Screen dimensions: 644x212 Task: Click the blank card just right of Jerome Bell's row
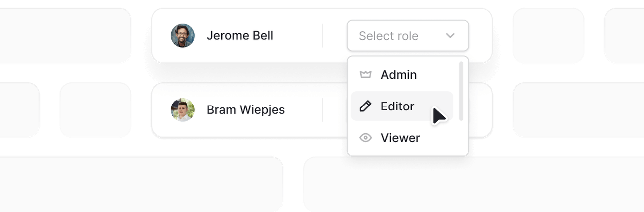548,35
